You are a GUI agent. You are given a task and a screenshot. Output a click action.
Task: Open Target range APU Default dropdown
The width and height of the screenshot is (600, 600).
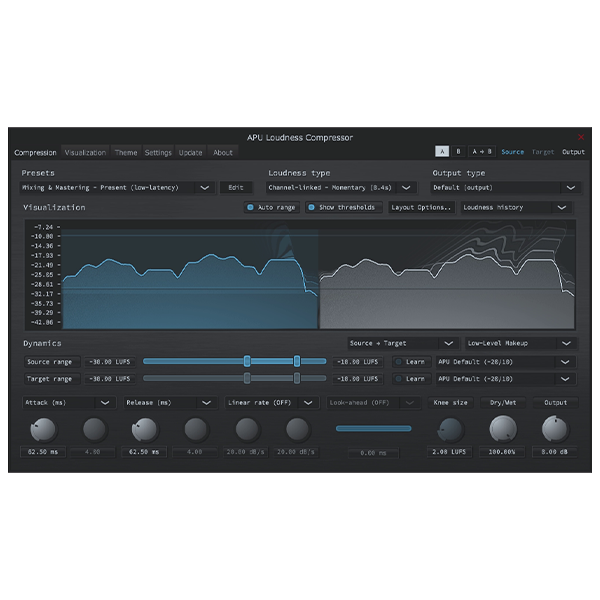pyautogui.click(x=505, y=379)
